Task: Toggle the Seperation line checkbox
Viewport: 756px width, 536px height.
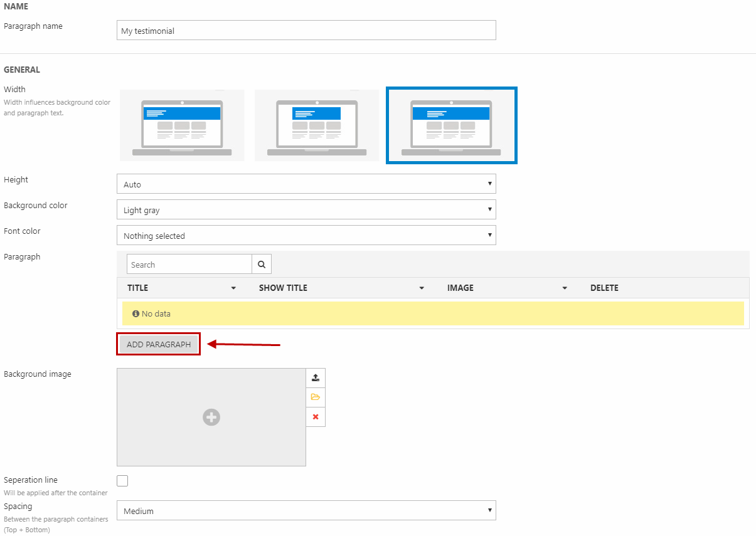Action: 122,481
